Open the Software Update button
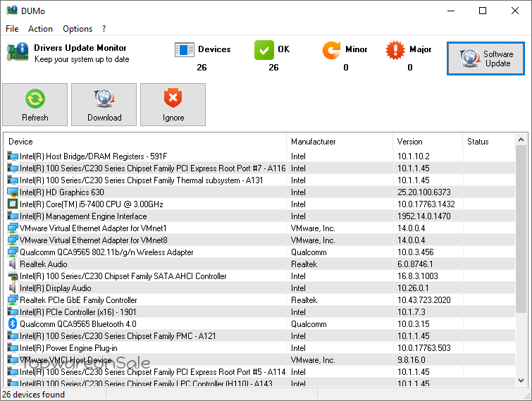Viewport: 532px width, 401px height. pos(485,58)
